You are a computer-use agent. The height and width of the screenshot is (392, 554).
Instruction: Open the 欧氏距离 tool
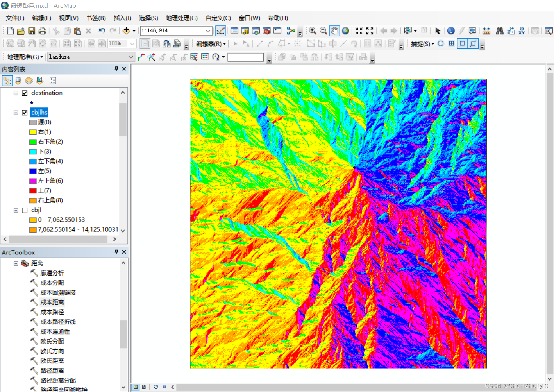(x=52, y=361)
